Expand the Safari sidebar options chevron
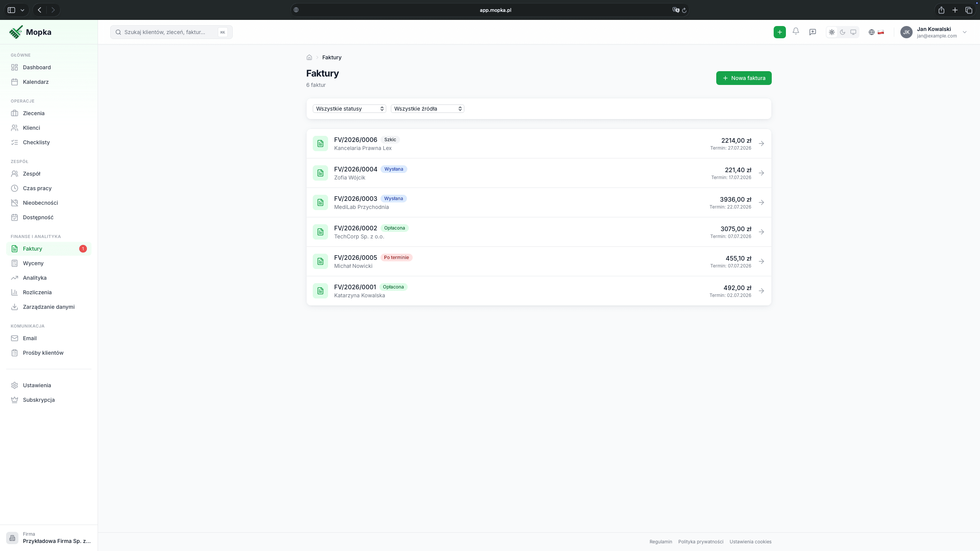This screenshot has width=980, height=551. pyautogui.click(x=23, y=10)
